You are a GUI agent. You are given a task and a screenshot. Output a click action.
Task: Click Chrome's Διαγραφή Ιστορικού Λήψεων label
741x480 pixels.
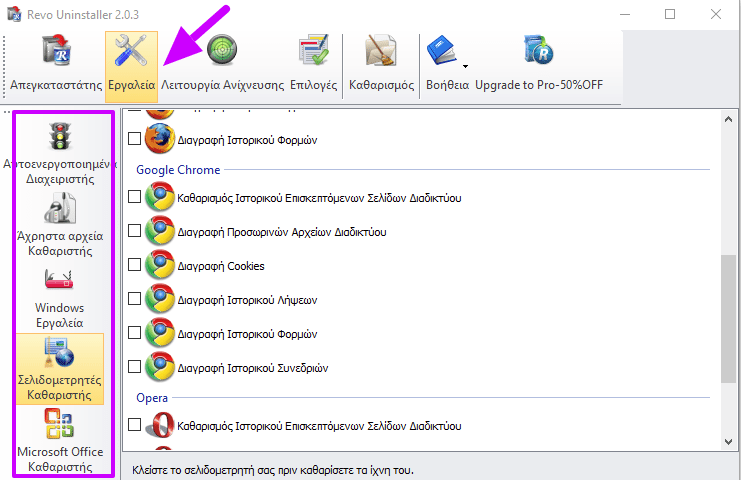(247, 300)
